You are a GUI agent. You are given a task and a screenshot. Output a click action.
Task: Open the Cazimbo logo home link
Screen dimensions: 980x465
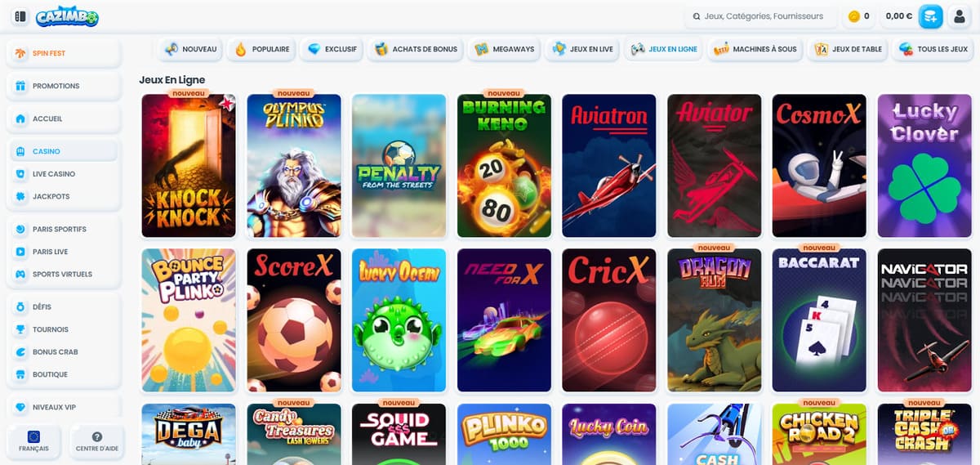pyautogui.click(x=67, y=16)
